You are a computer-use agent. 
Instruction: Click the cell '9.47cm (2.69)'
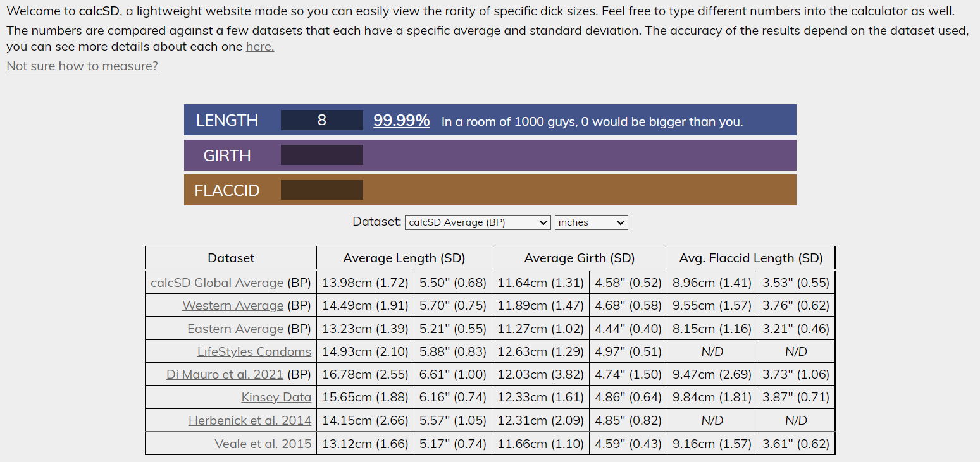click(712, 374)
